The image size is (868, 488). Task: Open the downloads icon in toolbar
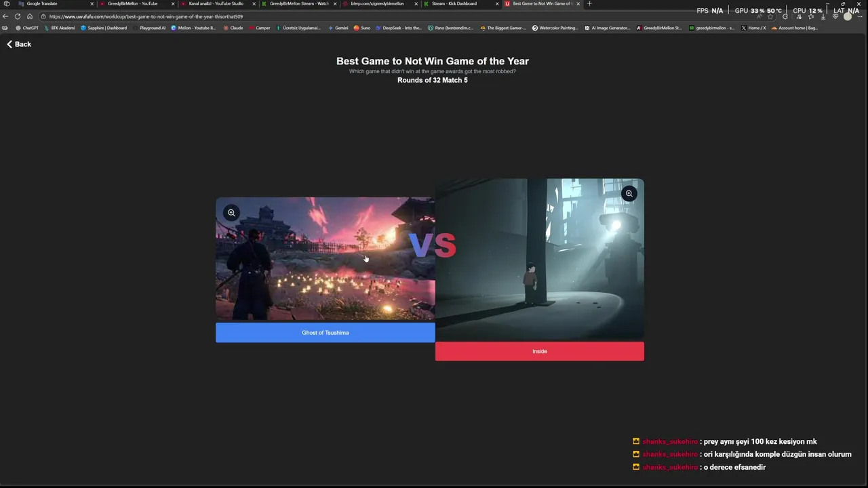(823, 16)
